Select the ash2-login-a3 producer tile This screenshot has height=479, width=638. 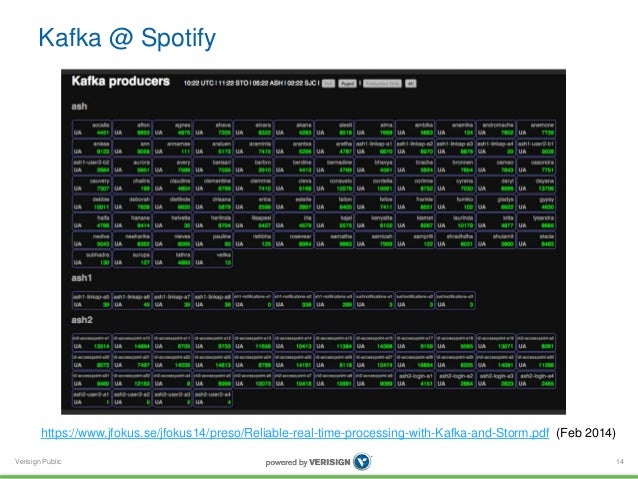(x=496, y=380)
